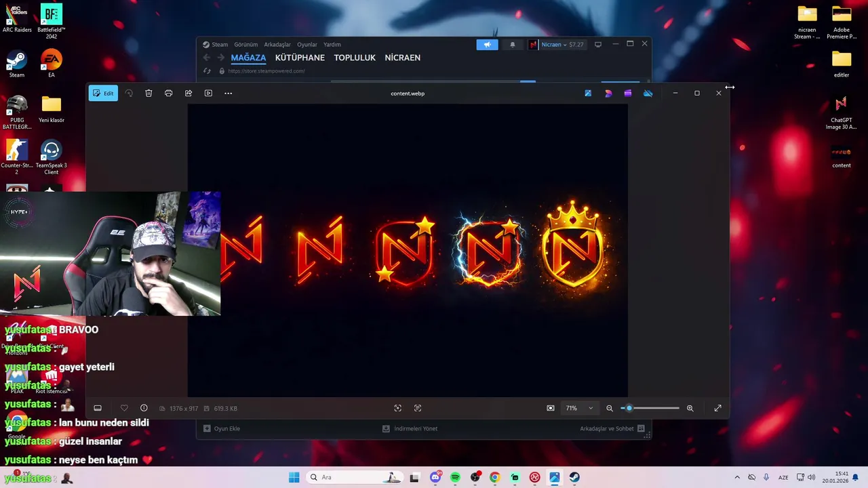The height and width of the screenshot is (488, 868).
Task: Click the text scan icon in Photos
Action: (418, 408)
